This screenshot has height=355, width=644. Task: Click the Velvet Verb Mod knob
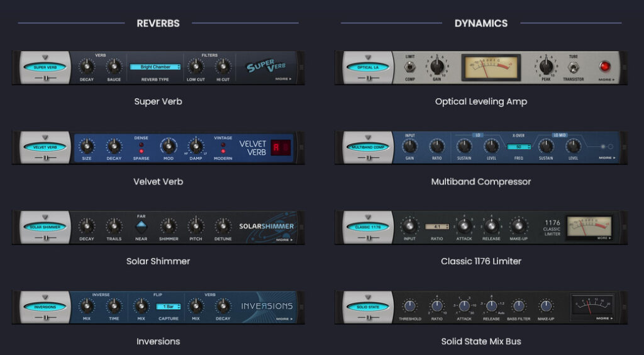coord(169,146)
